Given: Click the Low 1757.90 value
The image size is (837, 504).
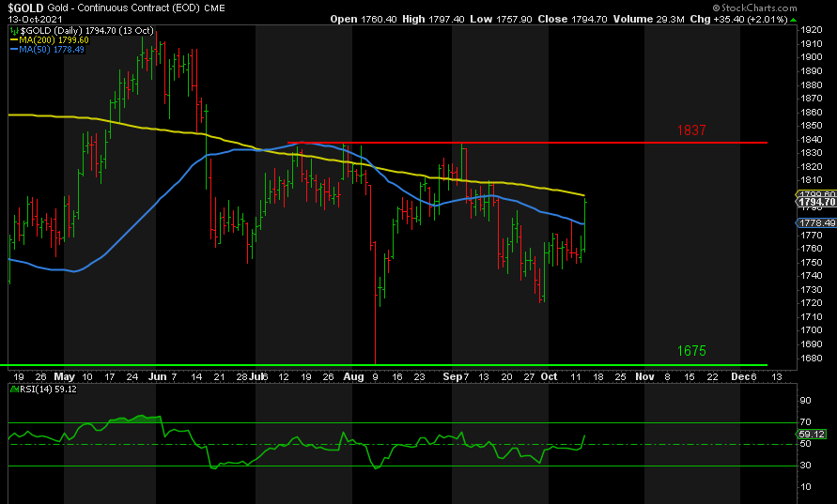Looking at the screenshot, I should 501,19.
